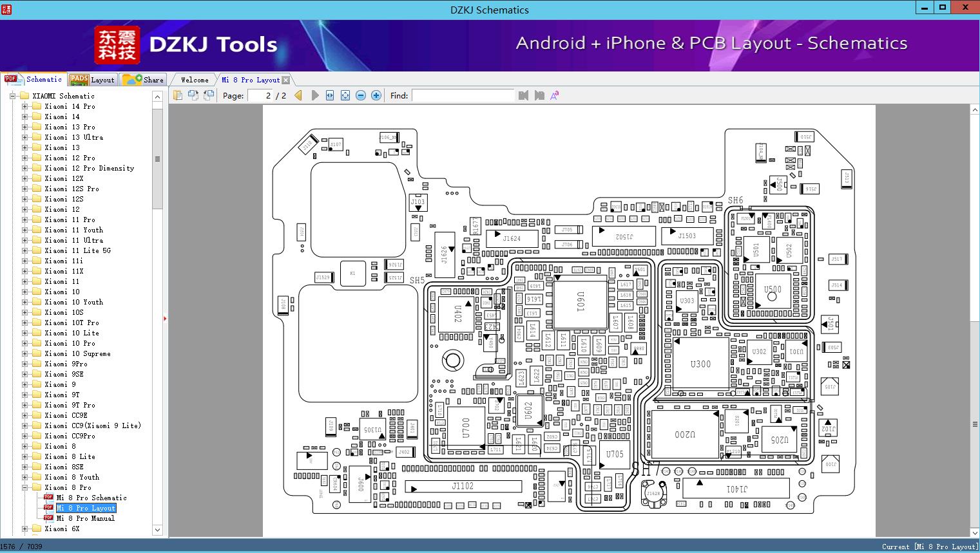This screenshot has height=553, width=980.
Task: Expand the Xiaomi 13 Ultra folder
Action: (x=24, y=137)
